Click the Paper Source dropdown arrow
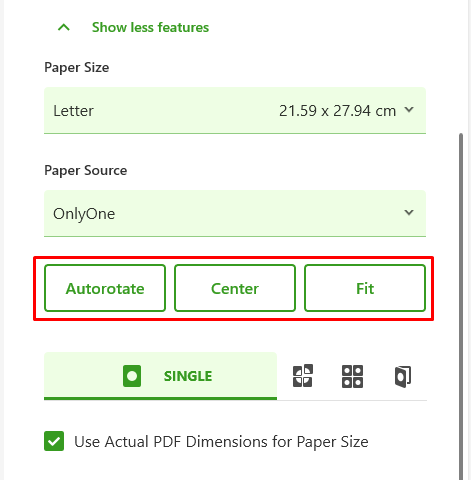Image resolution: width=471 pixels, height=480 pixels. tap(409, 212)
